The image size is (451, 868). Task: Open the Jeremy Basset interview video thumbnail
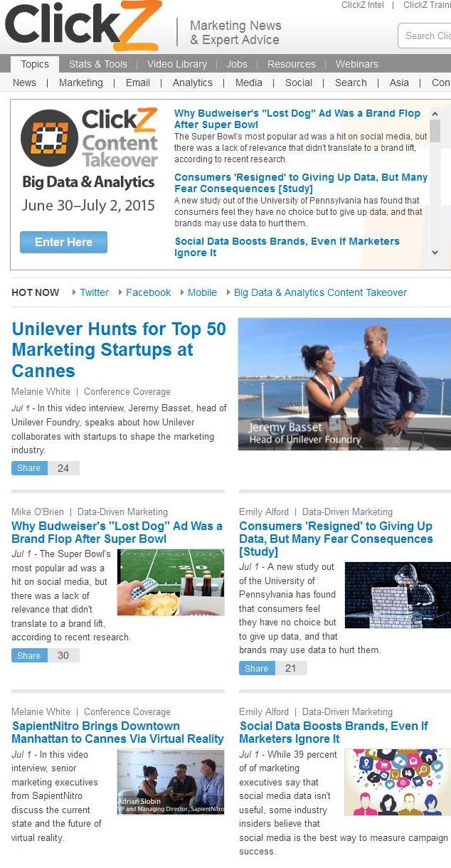click(x=344, y=383)
